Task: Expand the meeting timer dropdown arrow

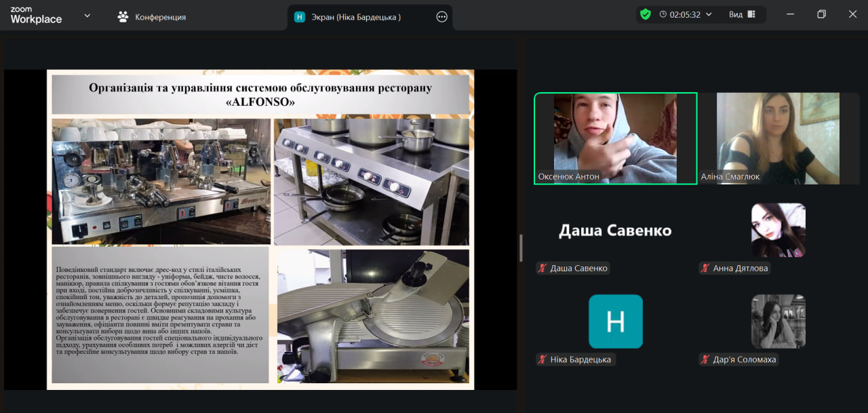Action: pyautogui.click(x=709, y=14)
